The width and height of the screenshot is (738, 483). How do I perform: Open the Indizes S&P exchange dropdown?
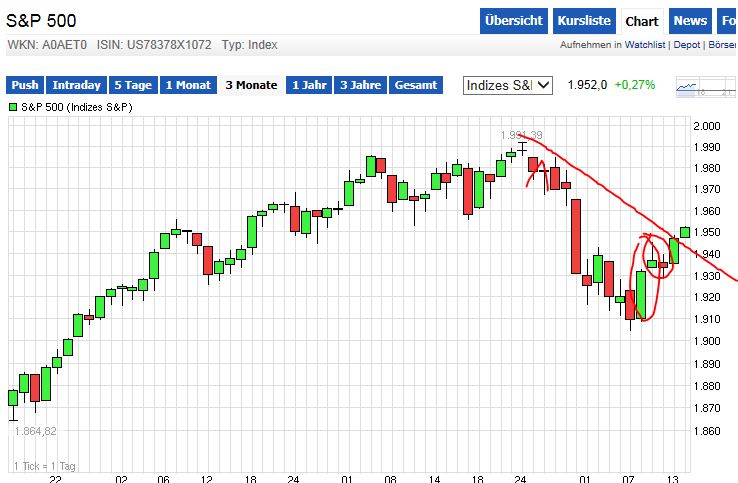point(508,85)
